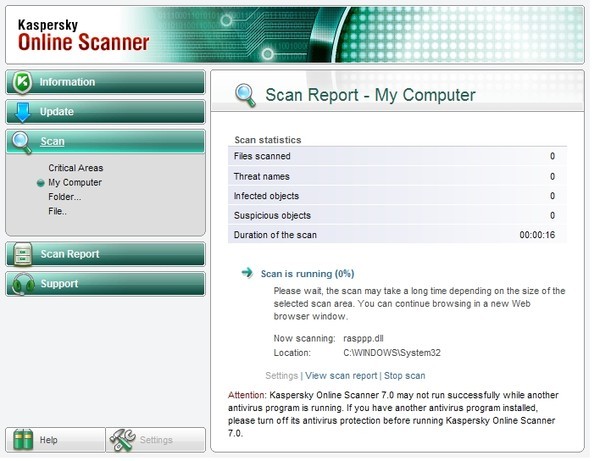This screenshot has width=600, height=461.
Task: Click the C:\WINDOWS\System32 location path
Action: pyautogui.click(x=392, y=353)
